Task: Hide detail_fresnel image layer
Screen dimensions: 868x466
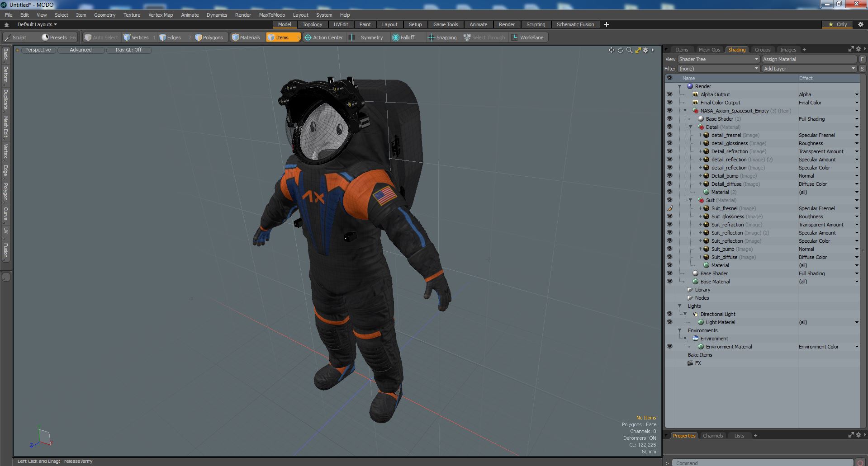Action: 669,135
